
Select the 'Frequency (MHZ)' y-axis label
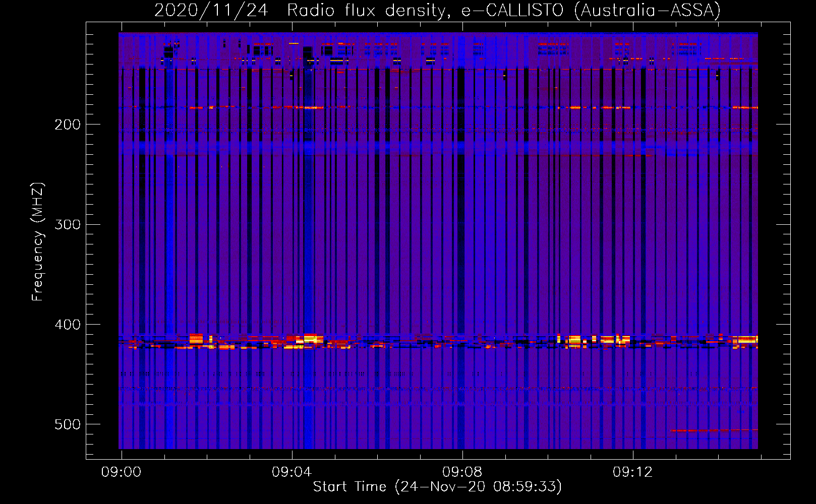click(37, 242)
